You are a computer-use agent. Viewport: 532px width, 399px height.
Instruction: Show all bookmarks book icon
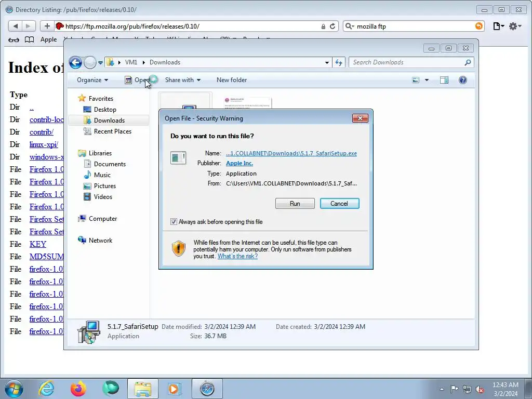(x=30, y=39)
